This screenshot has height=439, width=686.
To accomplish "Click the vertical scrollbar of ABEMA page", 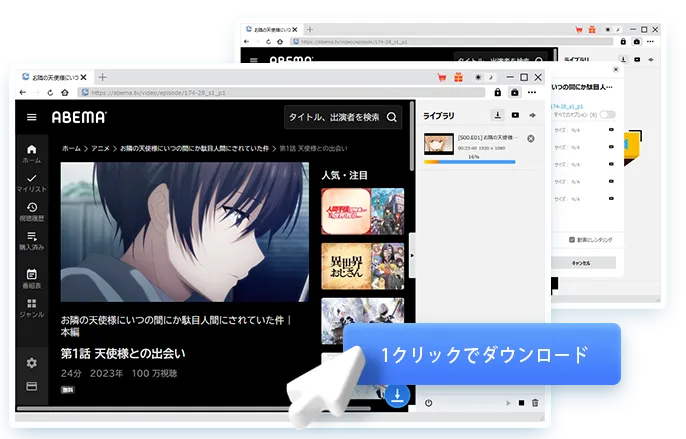I will [x=412, y=136].
